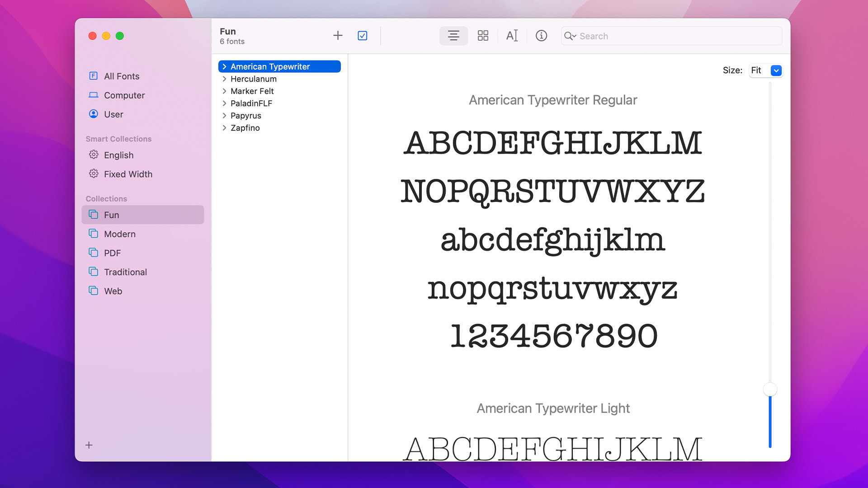The image size is (868, 488).
Task: Open the Fixed Width smart collection
Action: tap(128, 174)
